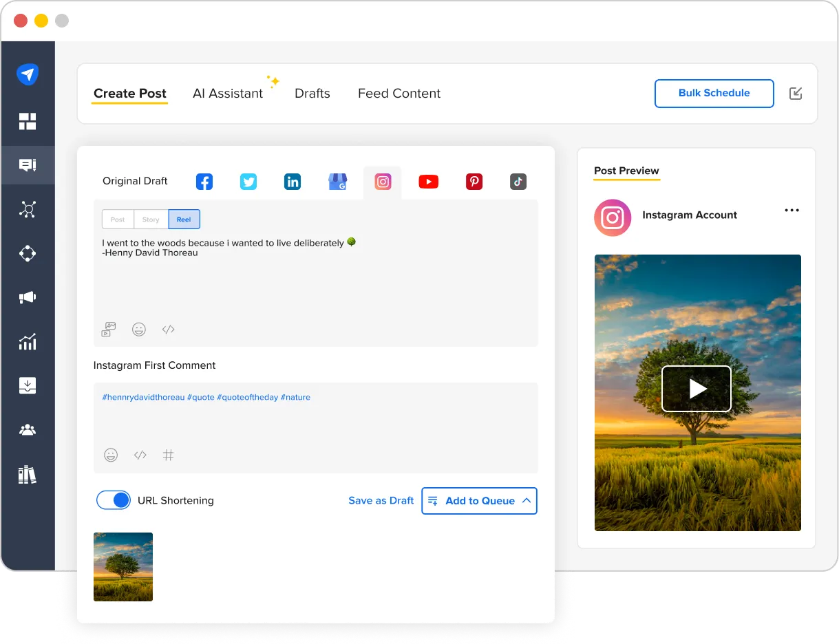This screenshot has height=644, width=839.
Task: Open the emoji picker under Original Draft
Action: tap(139, 329)
